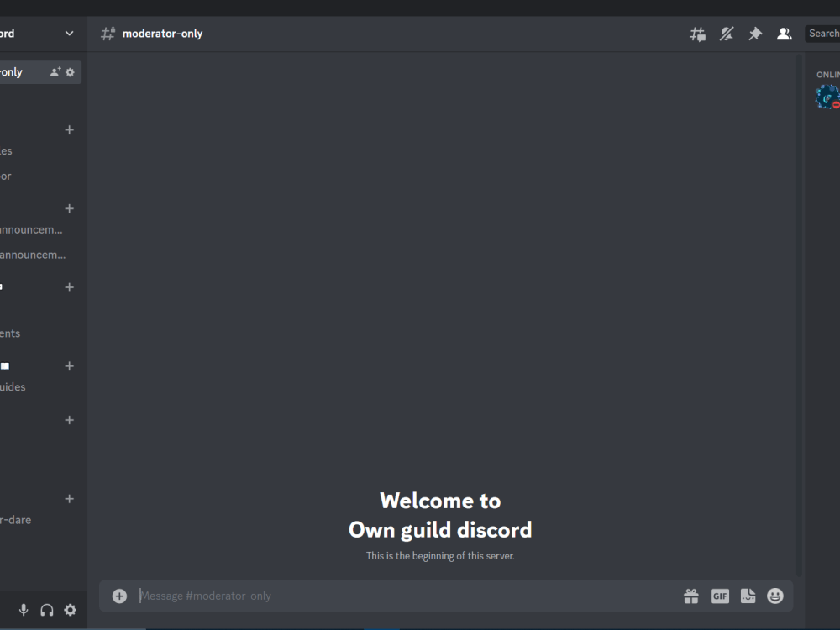Collapse the ONLINE members section
840x630 pixels.
(827, 74)
